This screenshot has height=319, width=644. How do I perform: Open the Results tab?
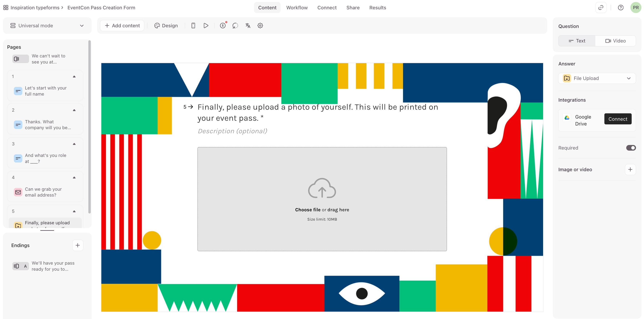[377, 8]
